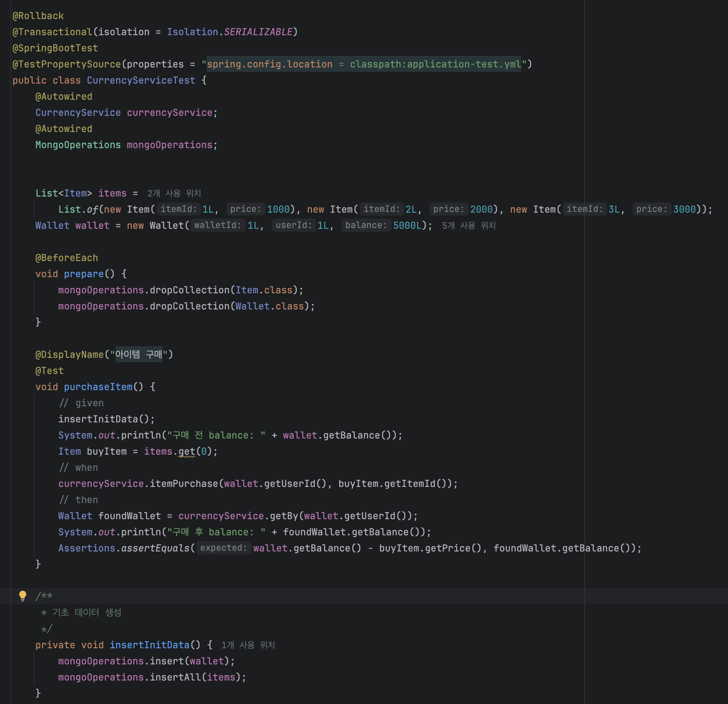Click the '구매 전 balance: ' string
The height and width of the screenshot is (704, 728).
click(x=216, y=435)
